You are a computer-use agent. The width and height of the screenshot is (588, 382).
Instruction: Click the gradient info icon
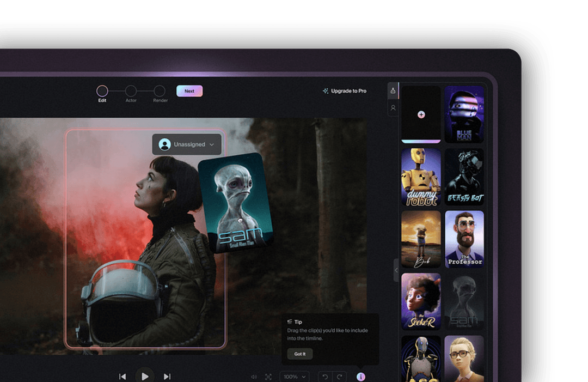click(361, 377)
